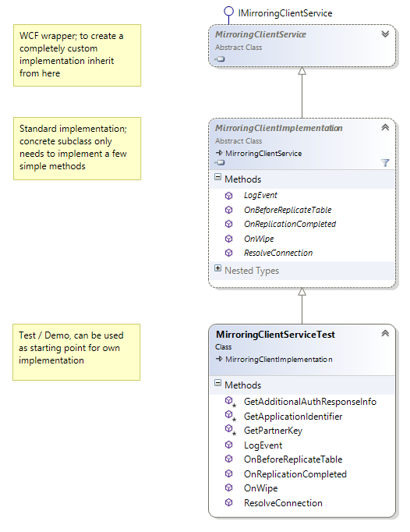Expand the Nested Types section
410x532 pixels.
[218, 268]
